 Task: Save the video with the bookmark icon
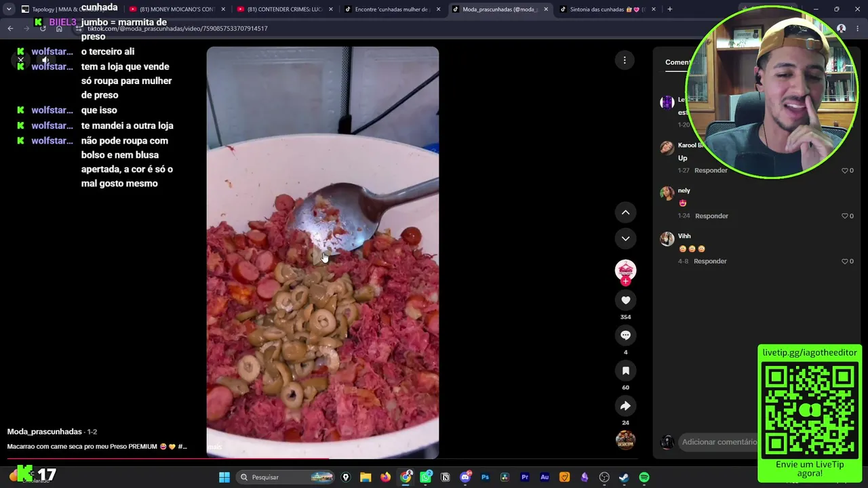(x=625, y=371)
